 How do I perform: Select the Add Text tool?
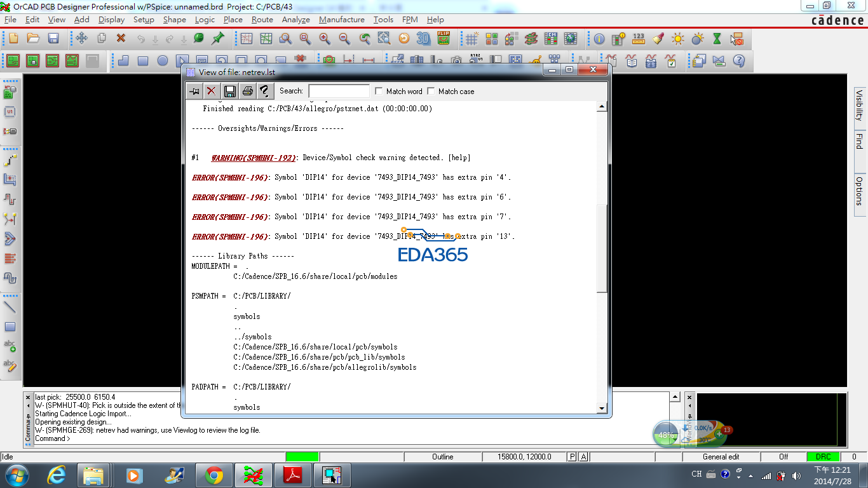coord(10,346)
